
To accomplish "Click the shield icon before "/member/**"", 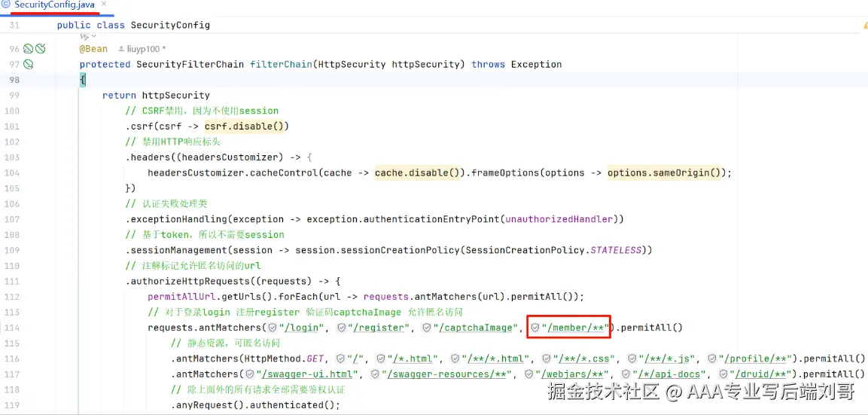I will coord(535,328).
